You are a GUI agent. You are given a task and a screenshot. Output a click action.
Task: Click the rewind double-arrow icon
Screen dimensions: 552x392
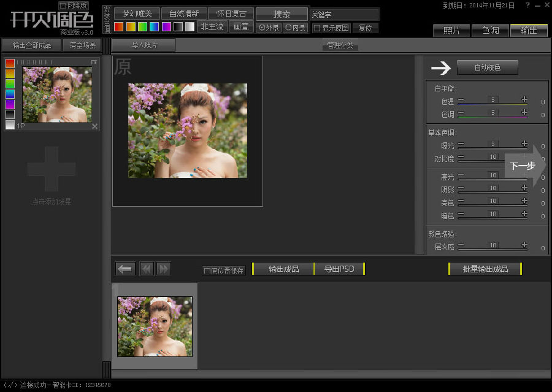click(x=147, y=269)
